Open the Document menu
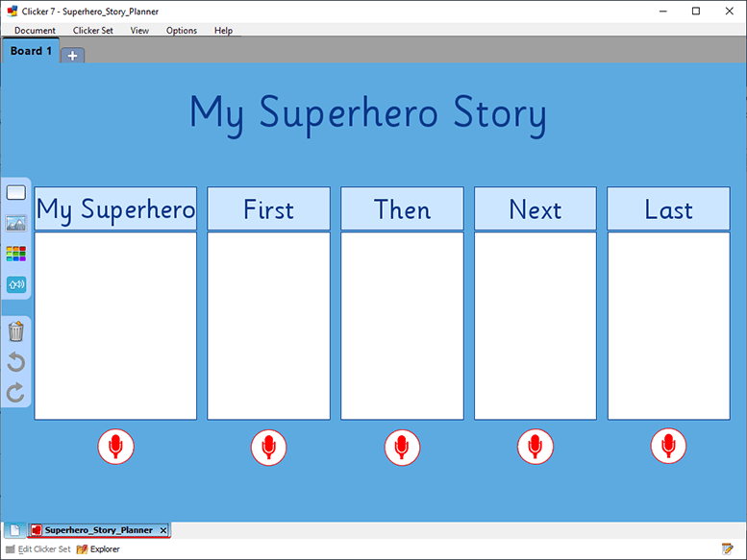 coord(35,31)
